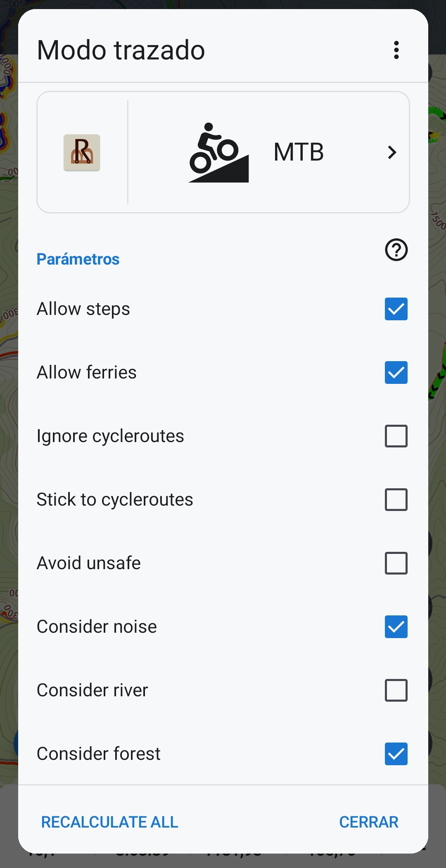This screenshot has height=868, width=446.
Task: Tap the Parámetros section header
Action: [78, 259]
